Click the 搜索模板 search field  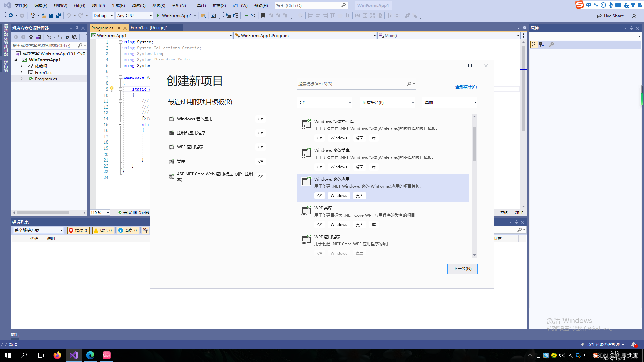coord(356,84)
